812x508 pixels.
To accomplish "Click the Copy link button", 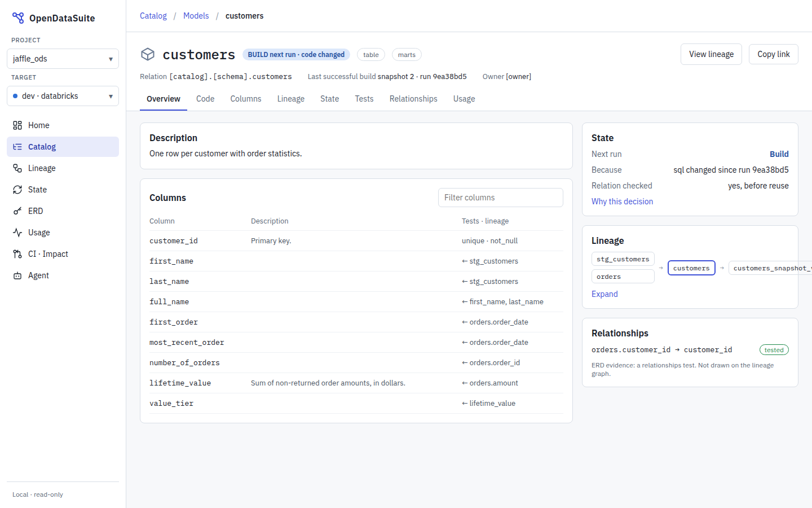I will (774, 54).
